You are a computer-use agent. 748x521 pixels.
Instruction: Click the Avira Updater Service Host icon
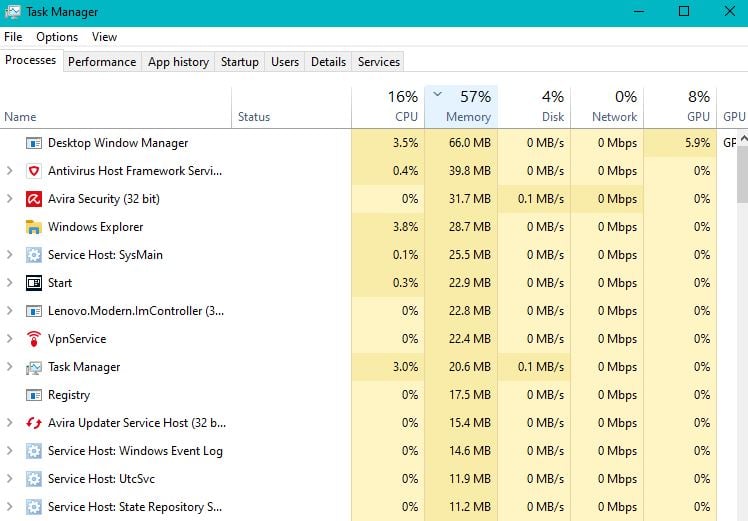click(x=33, y=423)
